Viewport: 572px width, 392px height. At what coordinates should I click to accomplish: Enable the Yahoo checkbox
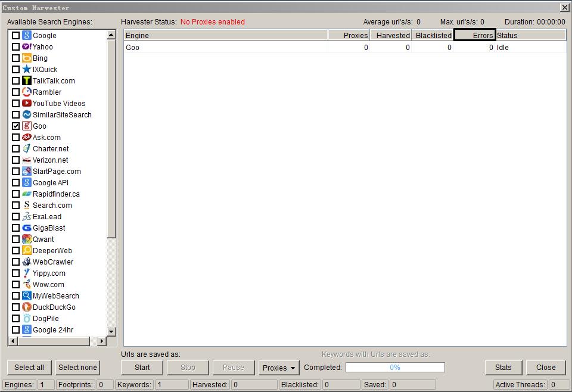tap(15, 46)
